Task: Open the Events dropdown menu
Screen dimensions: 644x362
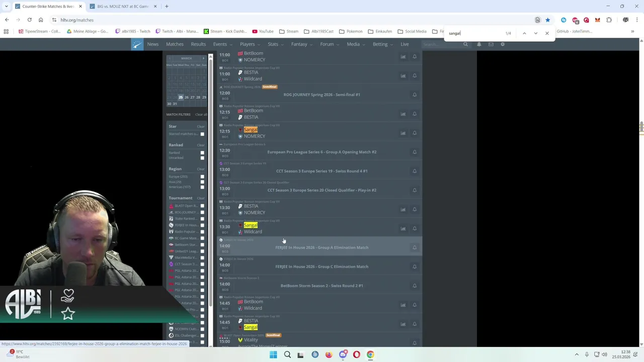Action: (222, 44)
